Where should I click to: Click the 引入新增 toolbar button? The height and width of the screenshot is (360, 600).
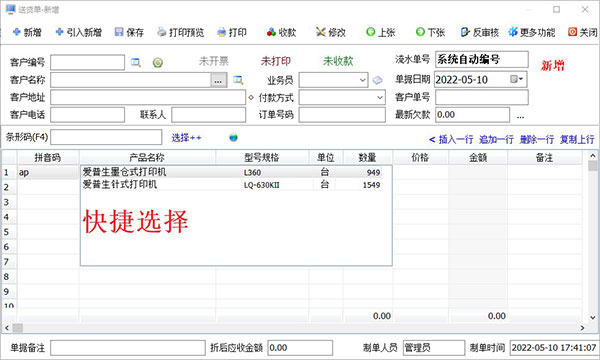click(78, 33)
